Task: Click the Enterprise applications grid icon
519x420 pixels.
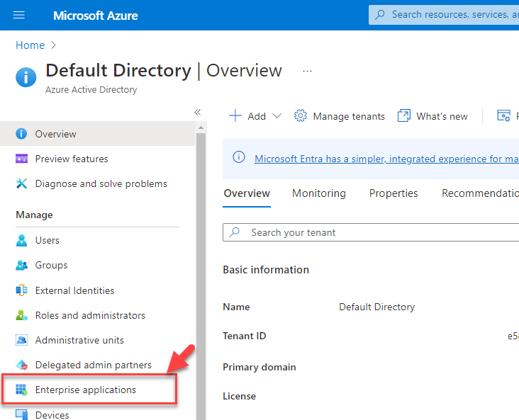Action: point(21,390)
